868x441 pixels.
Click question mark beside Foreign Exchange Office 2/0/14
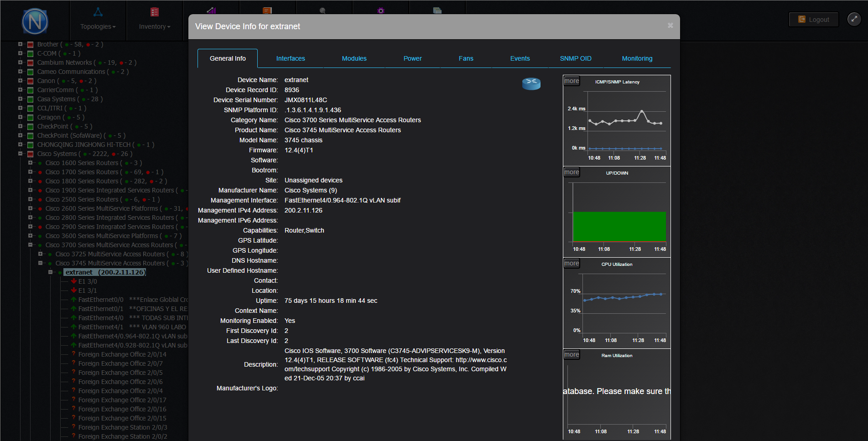tap(74, 354)
